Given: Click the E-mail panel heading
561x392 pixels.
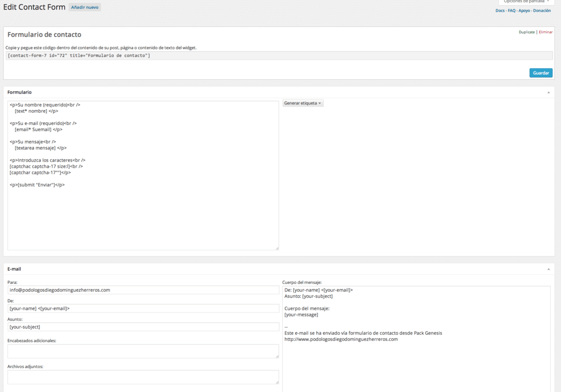Looking at the screenshot, I should [x=14, y=269].
